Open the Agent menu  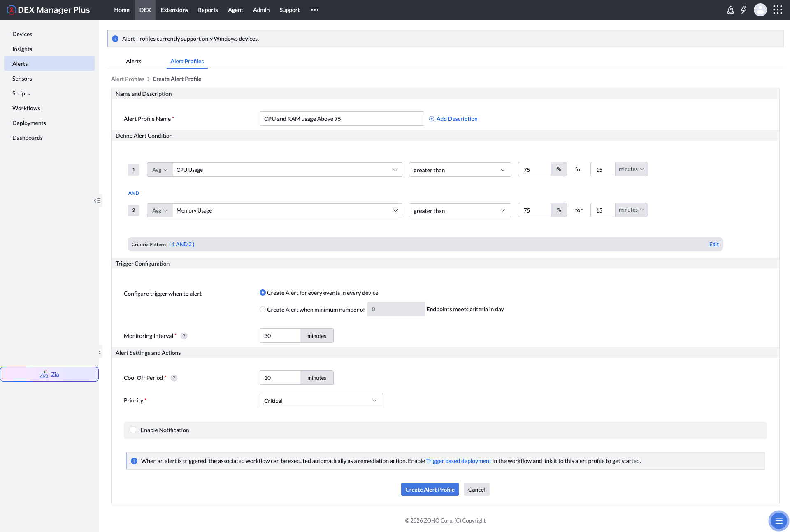(235, 10)
